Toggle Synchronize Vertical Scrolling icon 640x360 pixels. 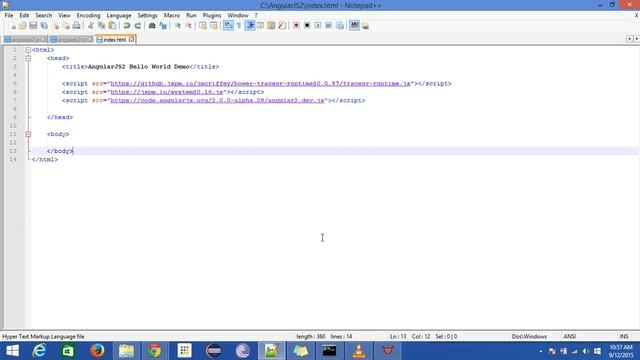pyautogui.click(x=203, y=26)
